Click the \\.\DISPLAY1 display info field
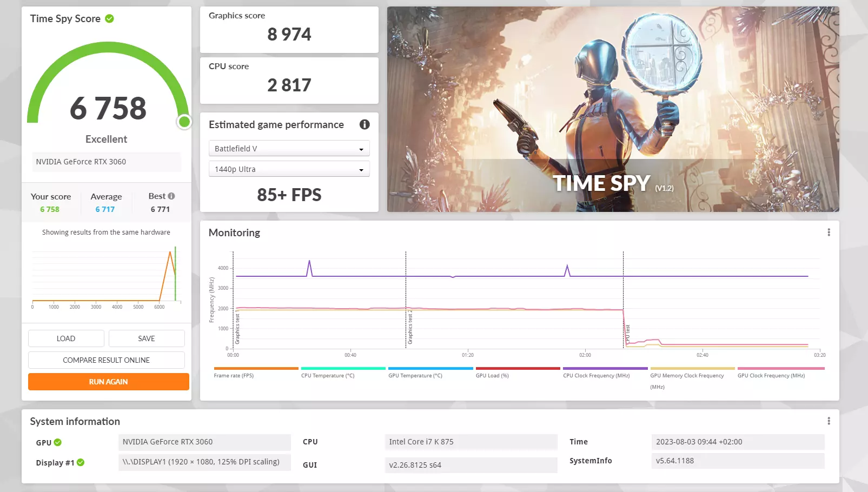The height and width of the screenshot is (492, 868). click(x=204, y=462)
